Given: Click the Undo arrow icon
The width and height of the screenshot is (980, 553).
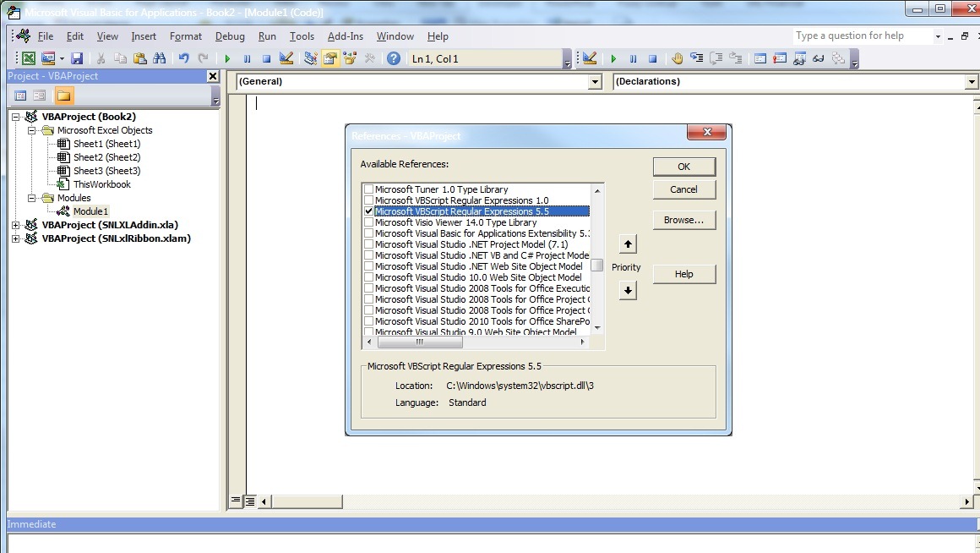Looking at the screenshot, I should (x=184, y=59).
